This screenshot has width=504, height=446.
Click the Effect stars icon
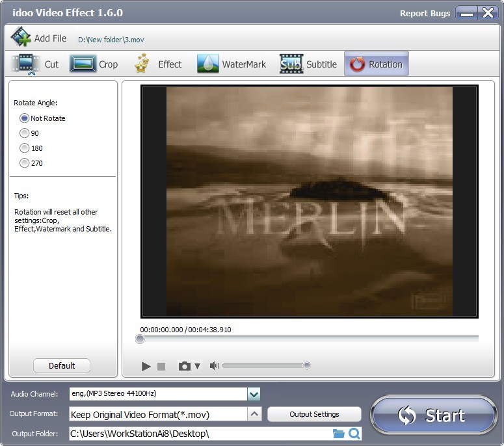pos(142,63)
